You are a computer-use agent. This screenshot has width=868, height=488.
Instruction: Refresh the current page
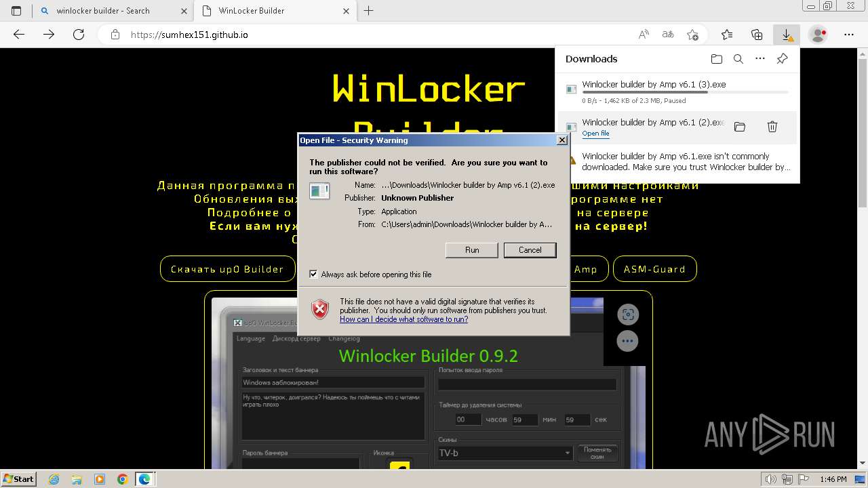click(x=79, y=35)
